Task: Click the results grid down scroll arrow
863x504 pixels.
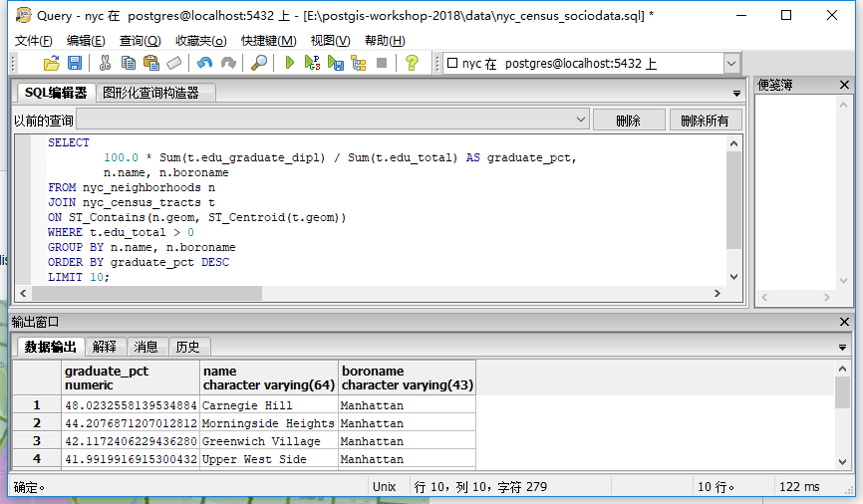Action: (x=842, y=461)
